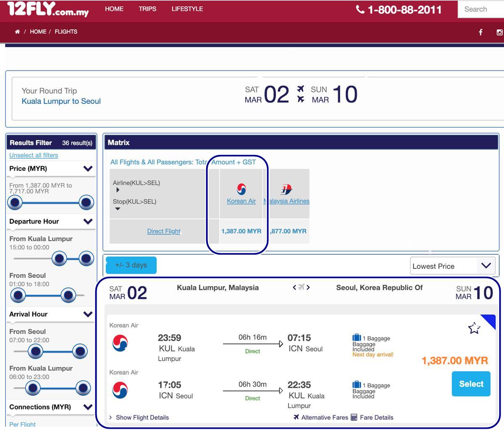Click the favorite star on Korean Air result
The image size is (504, 430).
(474, 328)
